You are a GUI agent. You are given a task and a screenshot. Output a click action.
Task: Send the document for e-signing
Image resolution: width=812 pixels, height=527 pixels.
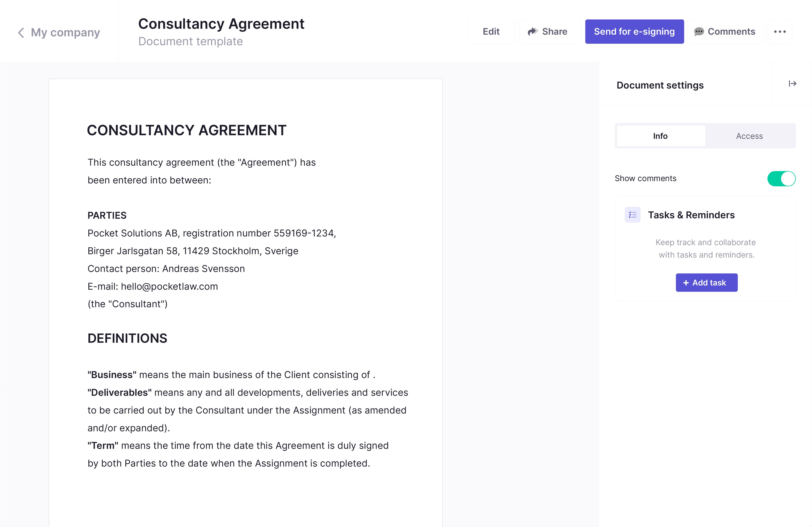pos(634,31)
